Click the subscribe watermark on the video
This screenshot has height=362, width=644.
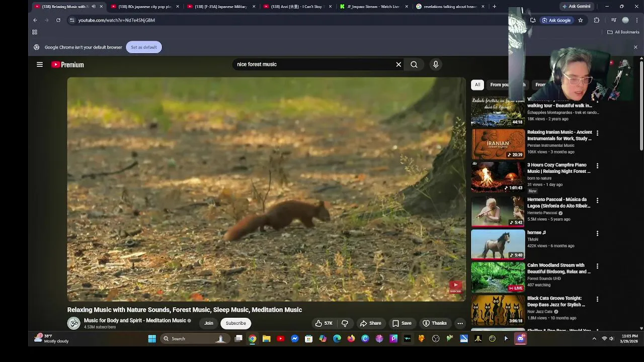[x=455, y=287]
